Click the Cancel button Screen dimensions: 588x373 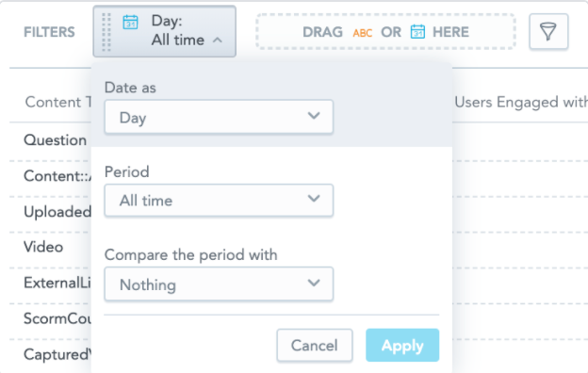(315, 346)
